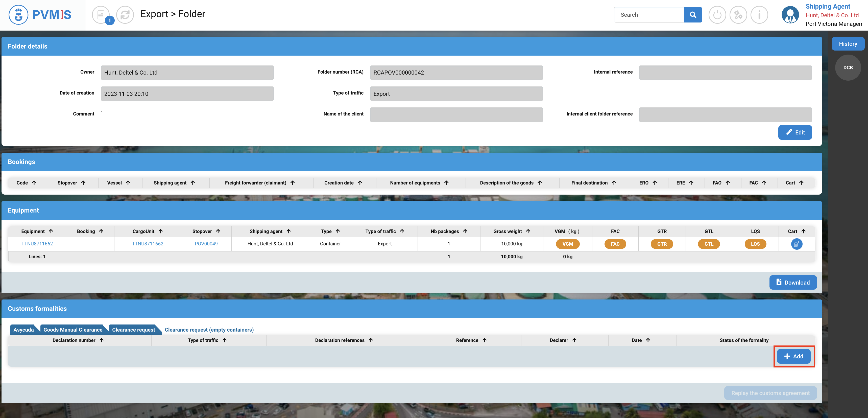Viewport: 868px width, 418px height.
Task: Click the DCB round button
Action: [848, 67]
